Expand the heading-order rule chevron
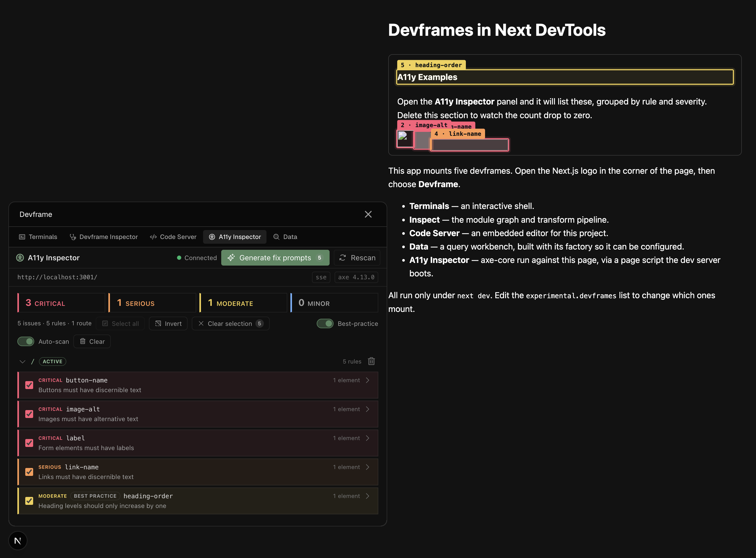This screenshot has height=558, width=756. (x=368, y=496)
